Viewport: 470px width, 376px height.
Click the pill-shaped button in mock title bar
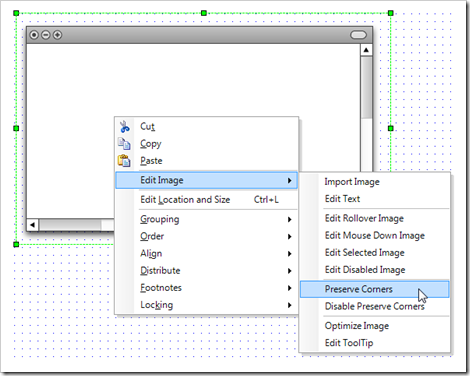pyautogui.click(x=358, y=35)
